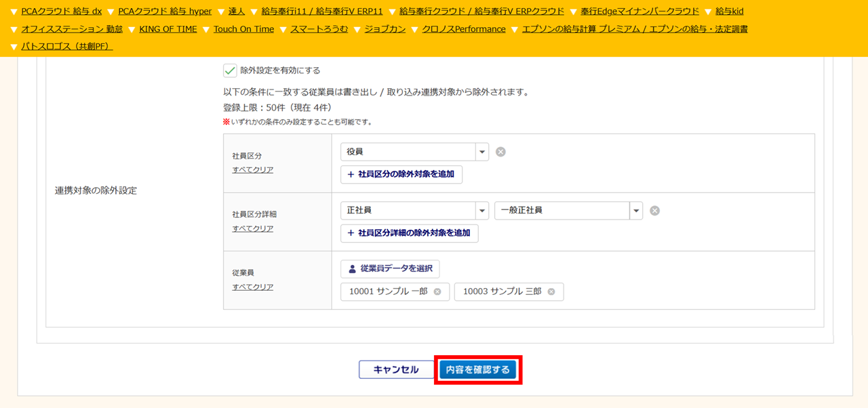Remove the 役員 exclusion entry icon

click(500, 152)
